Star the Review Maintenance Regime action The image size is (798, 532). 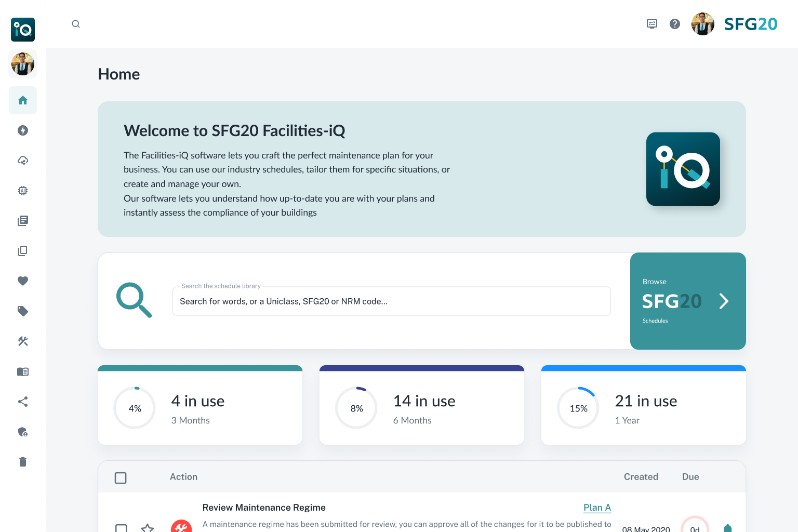tap(148, 528)
